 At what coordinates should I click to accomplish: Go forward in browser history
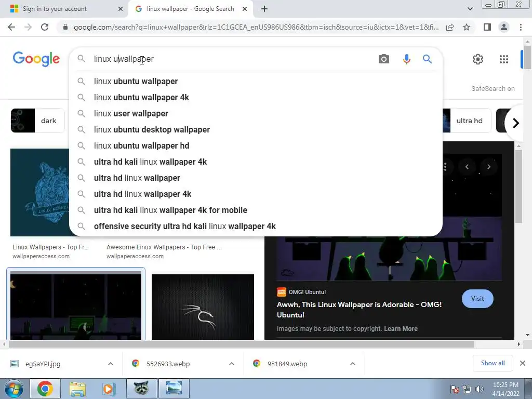coord(28,27)
